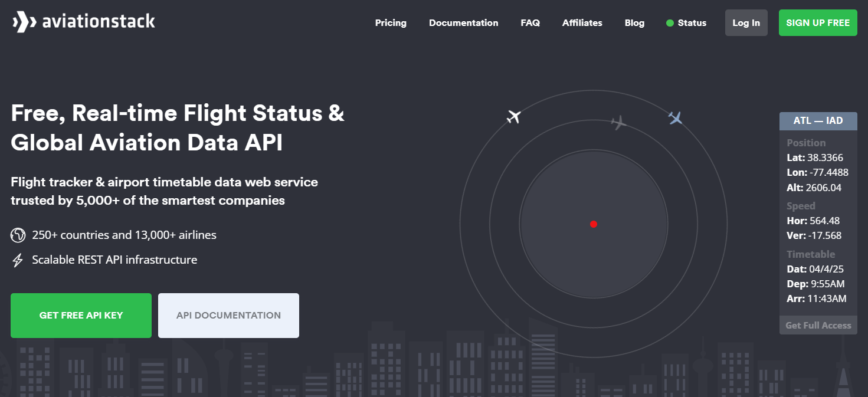Click the Arr: 11:43AM timetable entry
The width and height of the screenshot is (868, 397).
(817, 298)
